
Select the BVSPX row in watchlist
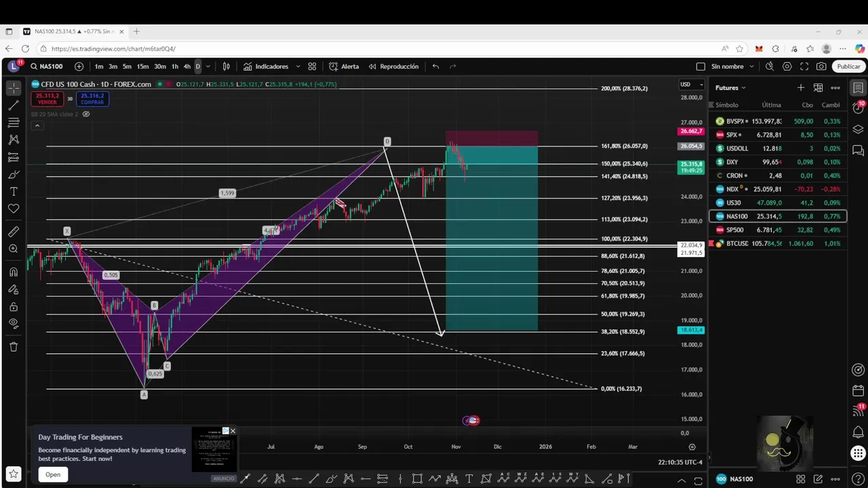[x=778, y=121]
